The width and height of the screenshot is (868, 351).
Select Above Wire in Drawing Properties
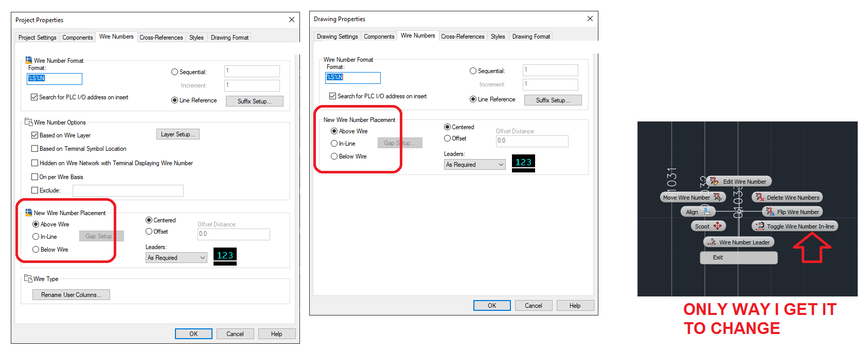pyautogui.click(x=334, y=131)
